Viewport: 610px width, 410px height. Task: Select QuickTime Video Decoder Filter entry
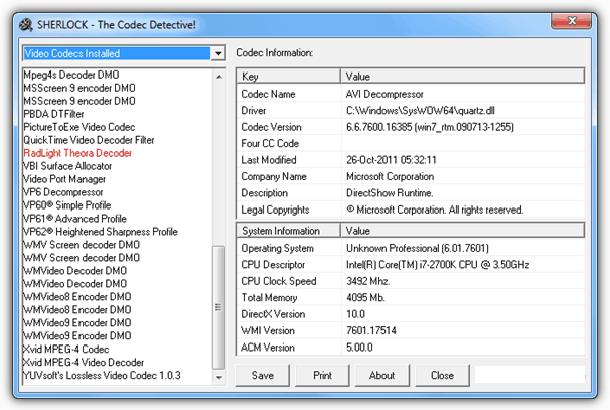89,140
